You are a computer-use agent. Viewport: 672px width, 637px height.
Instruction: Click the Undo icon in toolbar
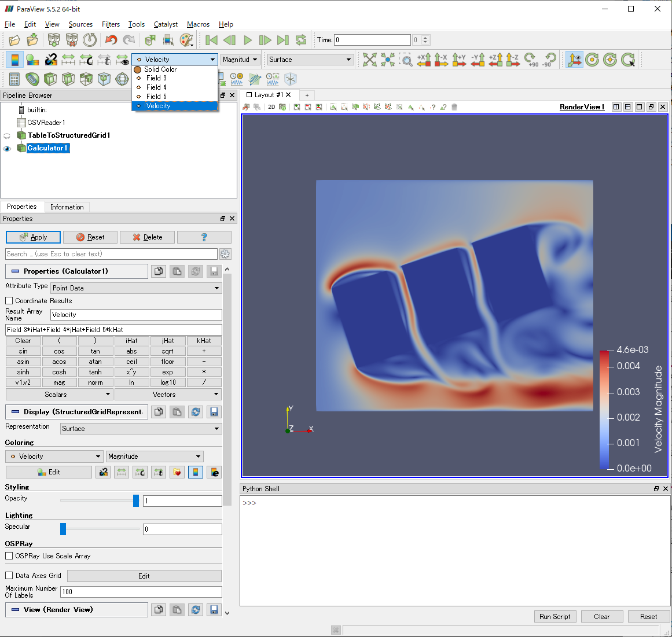(111, 40)
